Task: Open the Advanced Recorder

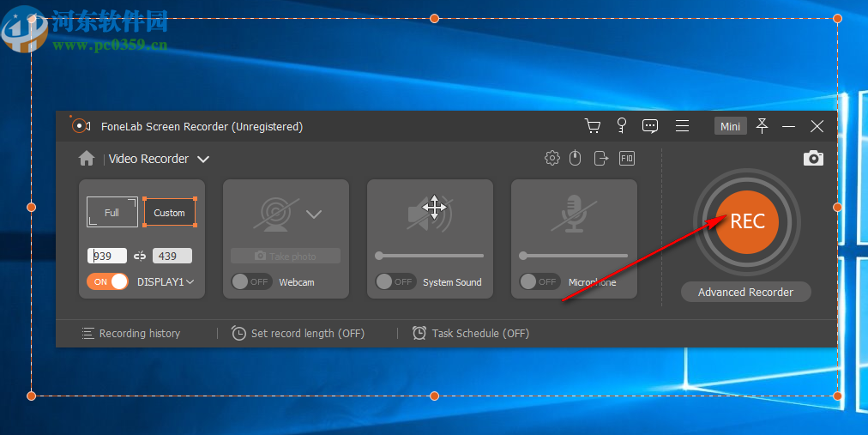Action: 745,292
